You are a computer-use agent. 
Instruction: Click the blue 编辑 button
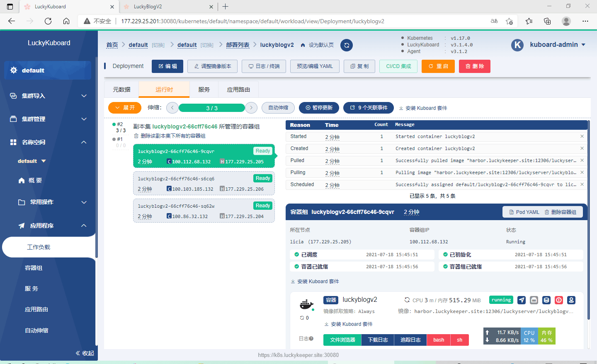pos(167,66)
